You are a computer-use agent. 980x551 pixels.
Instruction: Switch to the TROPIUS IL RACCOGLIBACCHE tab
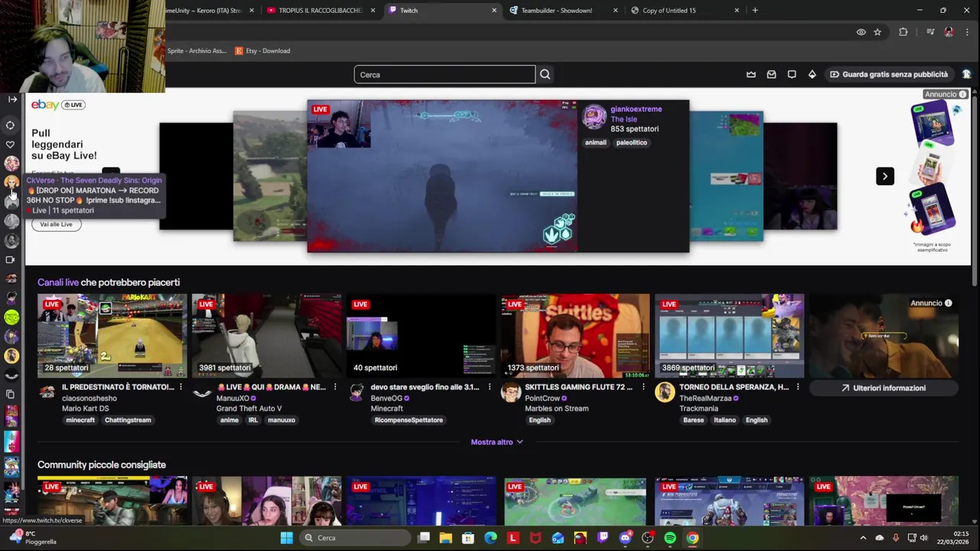321,10
